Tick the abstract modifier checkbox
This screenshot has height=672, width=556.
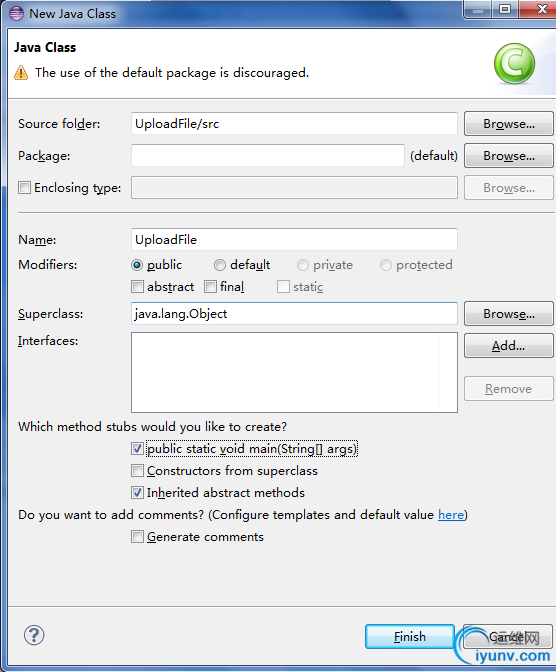pyautogui.click(x=137, y=286)
